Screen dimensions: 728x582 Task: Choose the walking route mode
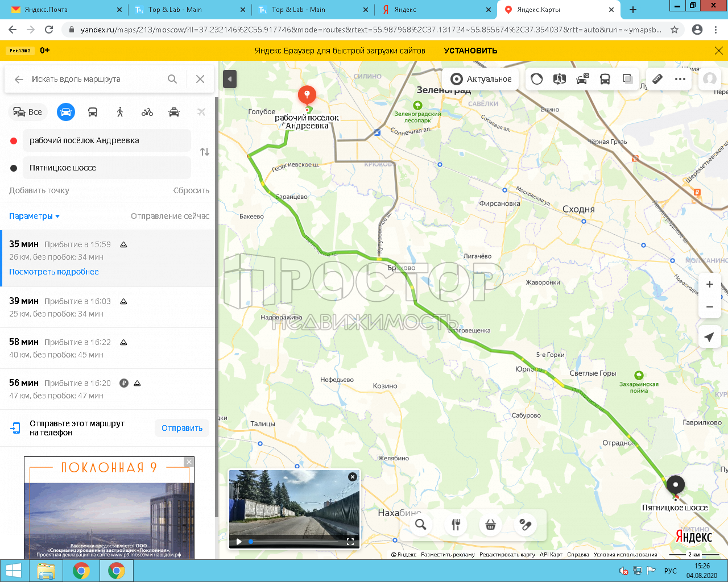pyautogui.click(x=120, y=112)
